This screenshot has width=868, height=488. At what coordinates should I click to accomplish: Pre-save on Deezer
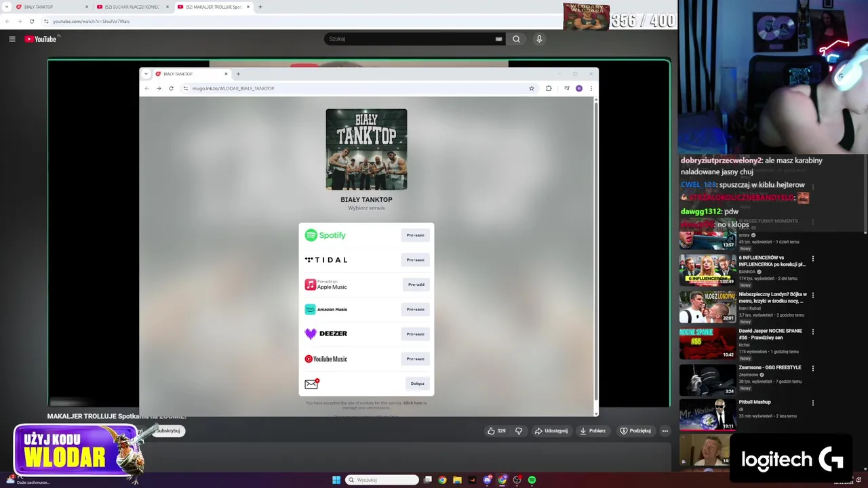(x=416, y=334)
